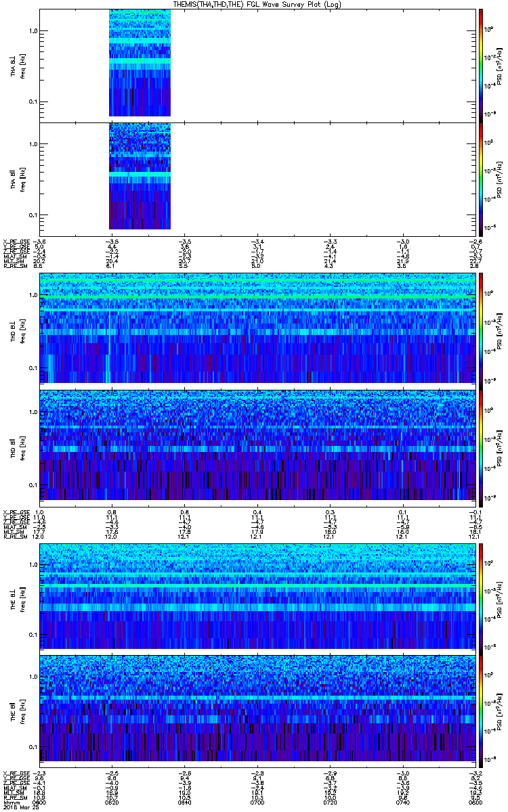Click the X_RE_GSE row label under THE panels
The height and width of the screenshot is (812, 508).
coord(16,772)
